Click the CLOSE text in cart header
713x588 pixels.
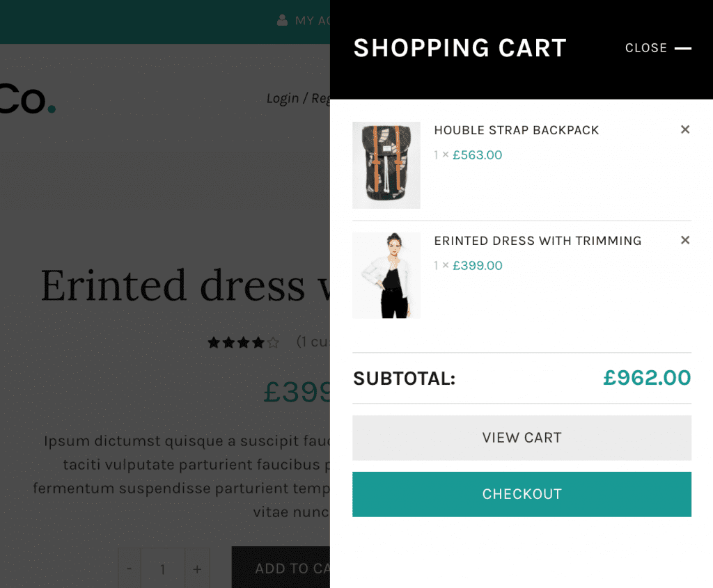click(645, 48)
